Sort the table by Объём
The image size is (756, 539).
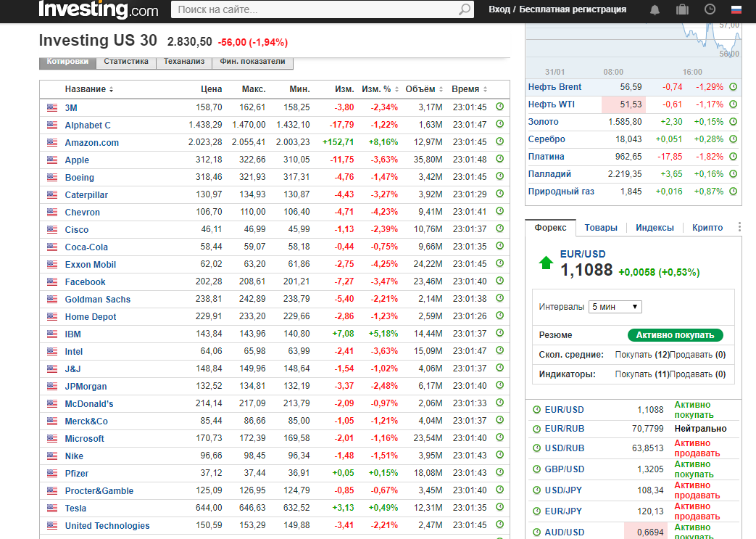pyautogui.click(x=424, y=89)
